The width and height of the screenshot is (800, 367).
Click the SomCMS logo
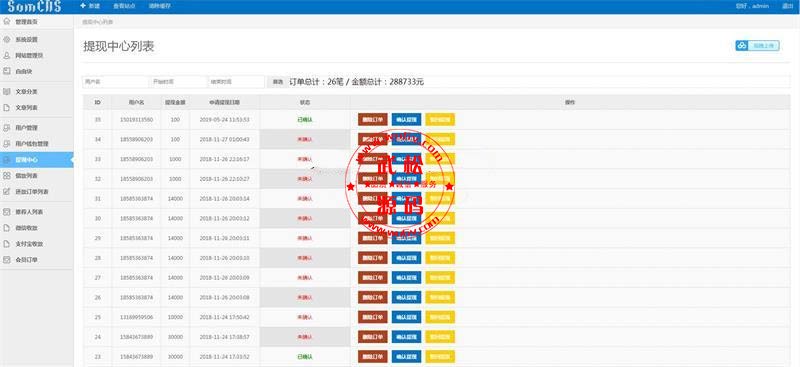click(x=35, y=6)
